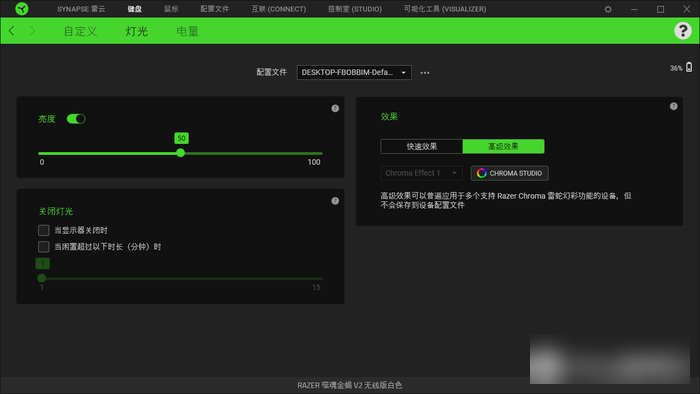This screenshot has width=700, height=394.
Task: Open the Chroma Effect 1 dropdown
Action: pyautogui.click(x=421, y=173)
